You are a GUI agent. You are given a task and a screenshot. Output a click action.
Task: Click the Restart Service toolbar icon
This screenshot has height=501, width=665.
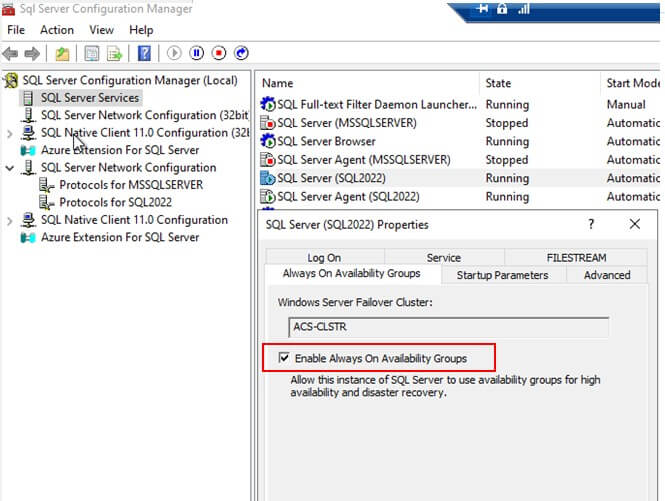coord(241,53)
